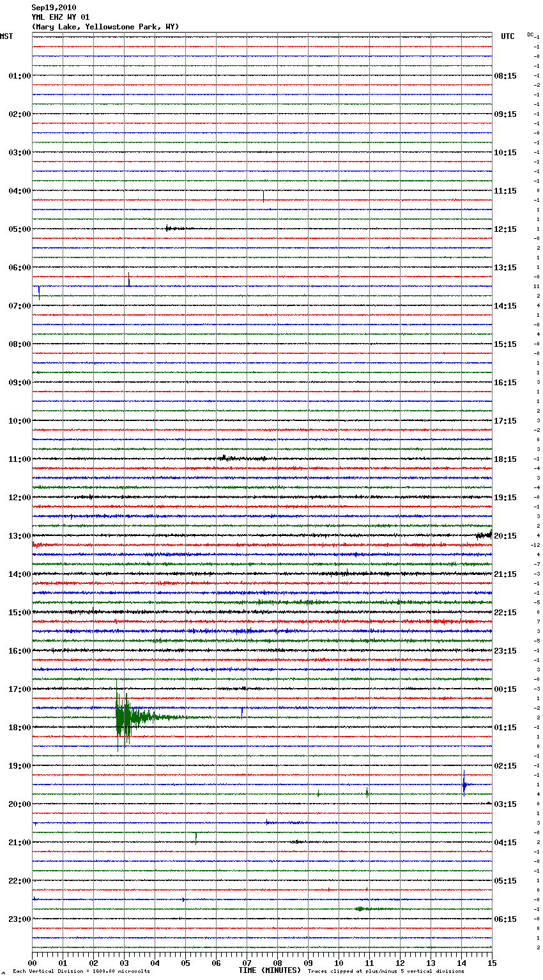Click the 14:15 UTC time label
This screenshot has height=980, width=543.
[x=505, y=306]
